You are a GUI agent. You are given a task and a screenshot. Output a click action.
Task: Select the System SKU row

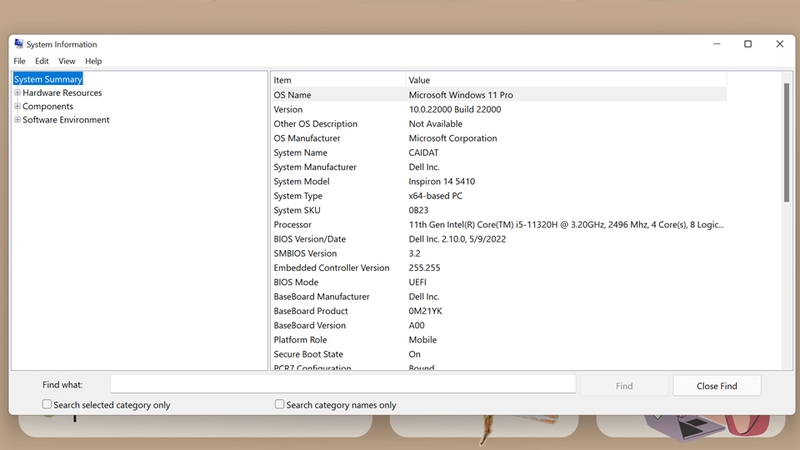[x=499, y=210]
